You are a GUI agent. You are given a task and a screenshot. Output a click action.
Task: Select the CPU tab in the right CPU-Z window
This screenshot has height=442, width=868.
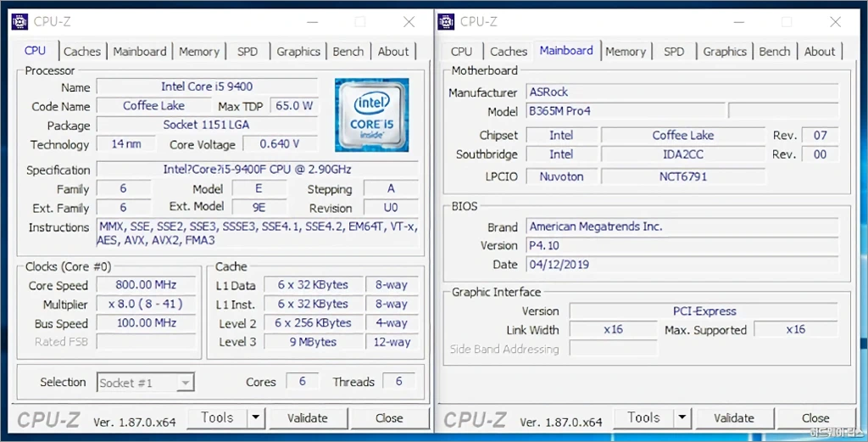462,51
